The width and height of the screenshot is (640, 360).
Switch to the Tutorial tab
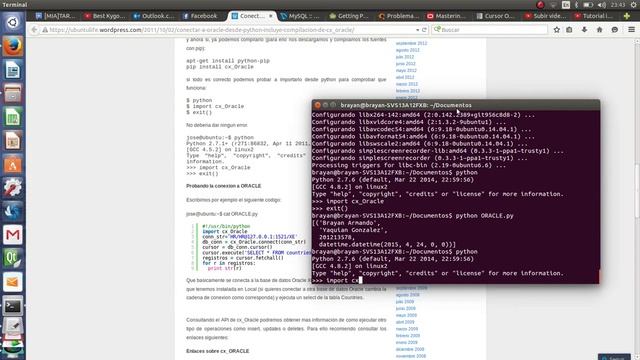point(595,16)
